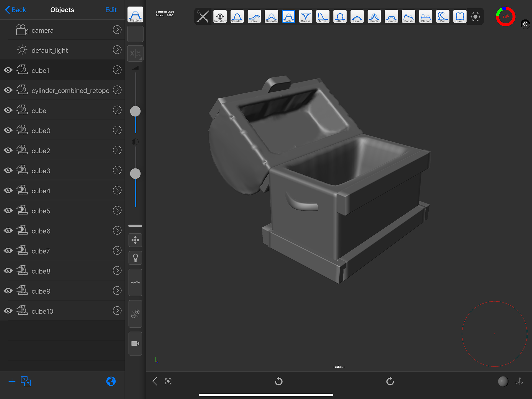Tap the Edit button
This screenshot has width=532, height=399.
111,10
